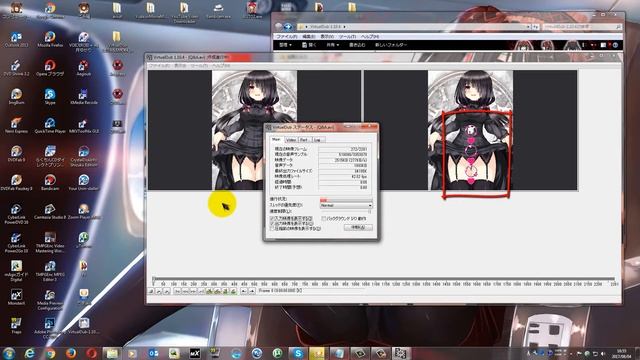Image resolution: width=640 pixels, height=360 pixels.
Task: Open the QuickTime Player desktop icon
Action: tap(50, 125)
